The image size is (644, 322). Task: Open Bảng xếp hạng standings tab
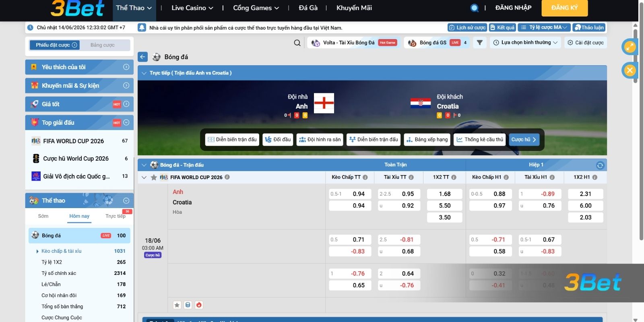pyautogui.click(x=427, y=139)
